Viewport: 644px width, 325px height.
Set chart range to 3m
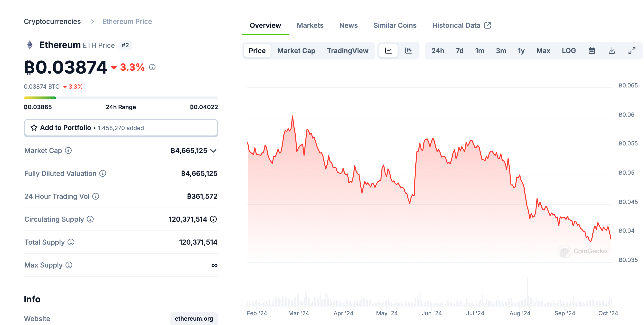501,51
